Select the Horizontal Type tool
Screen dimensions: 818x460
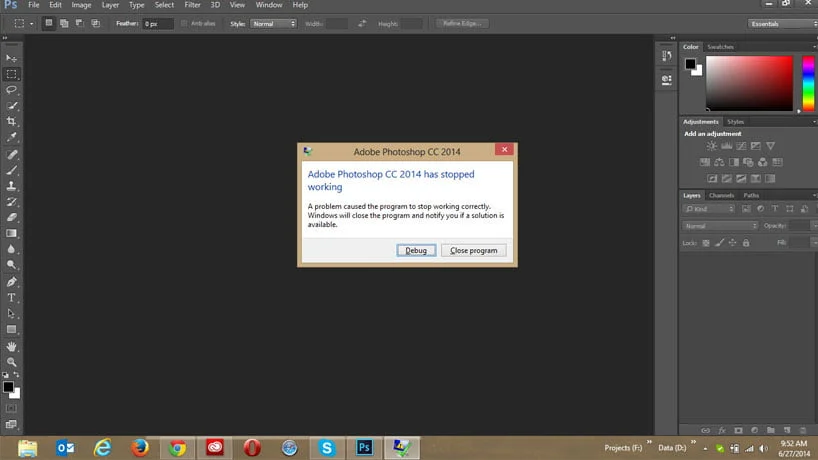pos(11,298)
